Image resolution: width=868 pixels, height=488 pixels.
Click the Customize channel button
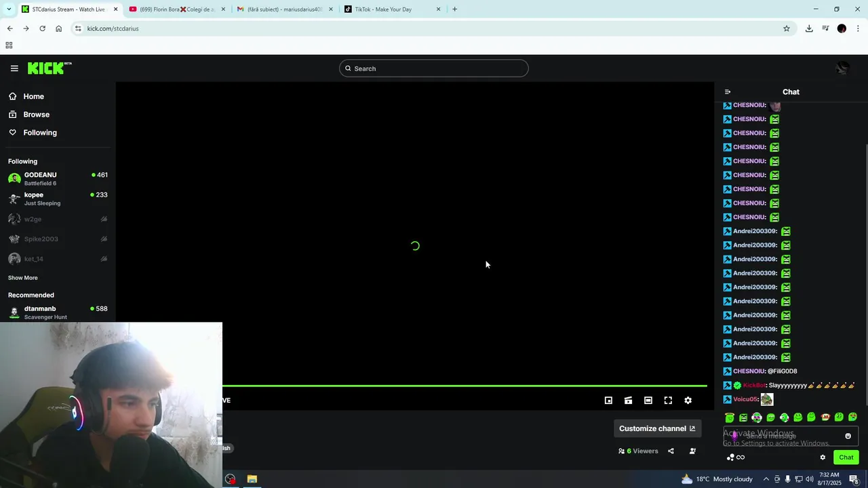click(657, 428)
